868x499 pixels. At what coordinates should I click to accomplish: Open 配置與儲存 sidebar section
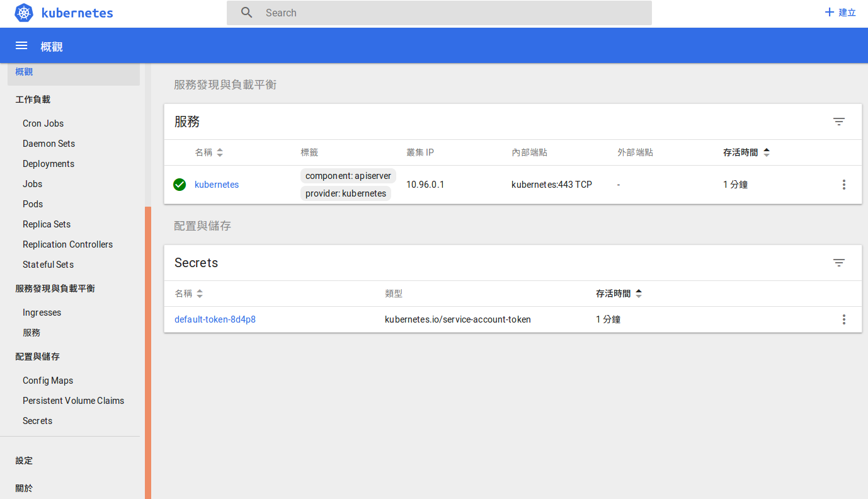pyautogui.click(x=37, y=357)
